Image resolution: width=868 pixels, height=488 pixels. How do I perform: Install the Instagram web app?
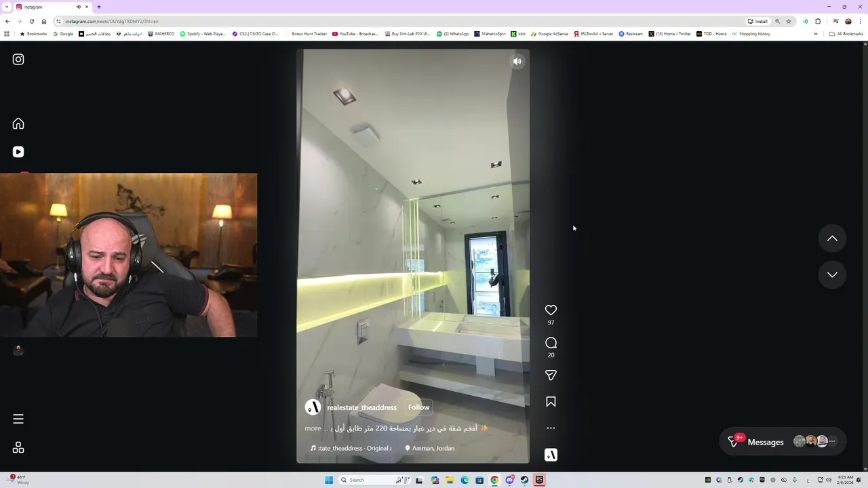tap(757, 21)
